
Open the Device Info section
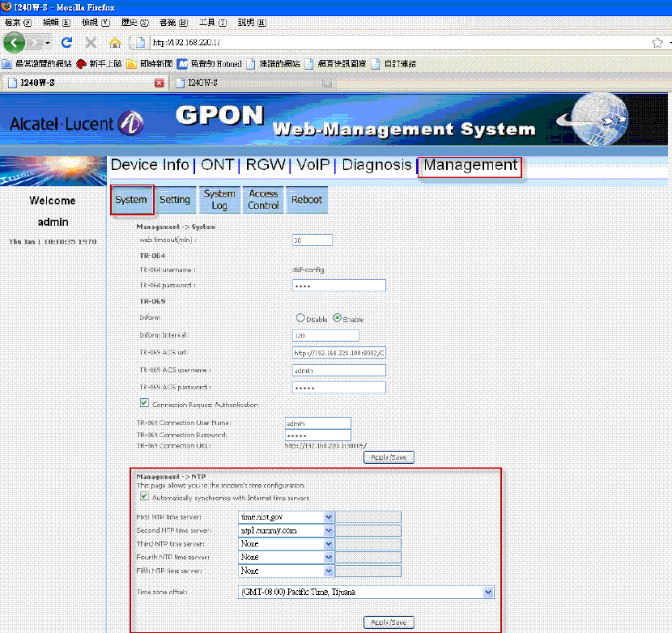[x=150, y=165]
